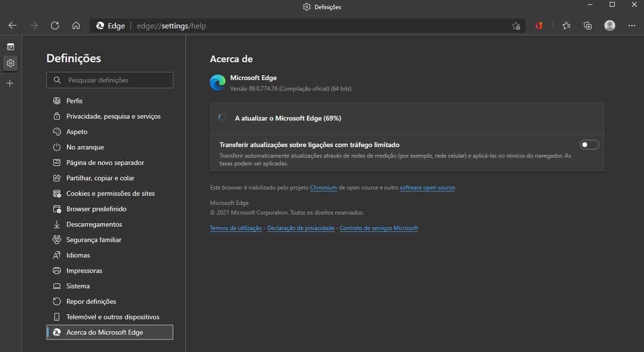This screenshot has height=352, width=644.
Task: Click the No arranque power icon
Action: [57, 147]
